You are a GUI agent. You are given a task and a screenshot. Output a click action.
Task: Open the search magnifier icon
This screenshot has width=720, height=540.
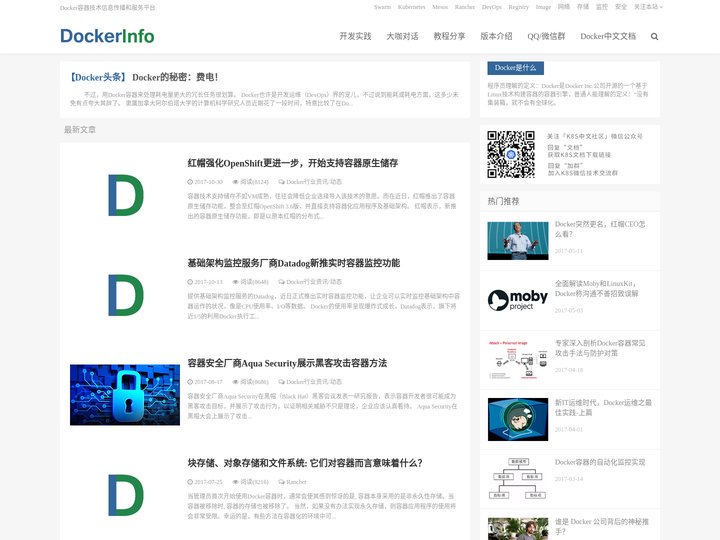pos(654,37)
